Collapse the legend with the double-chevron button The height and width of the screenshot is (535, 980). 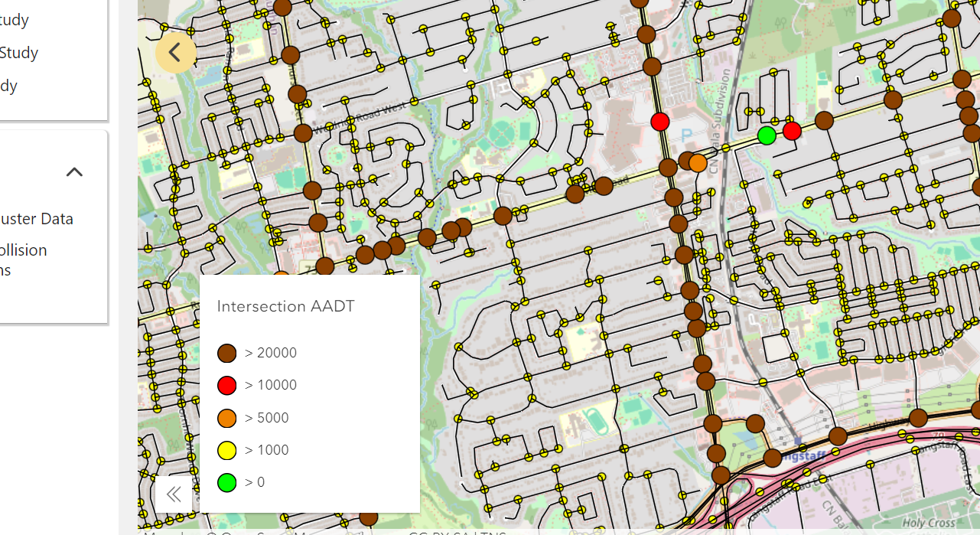[174, 494]
